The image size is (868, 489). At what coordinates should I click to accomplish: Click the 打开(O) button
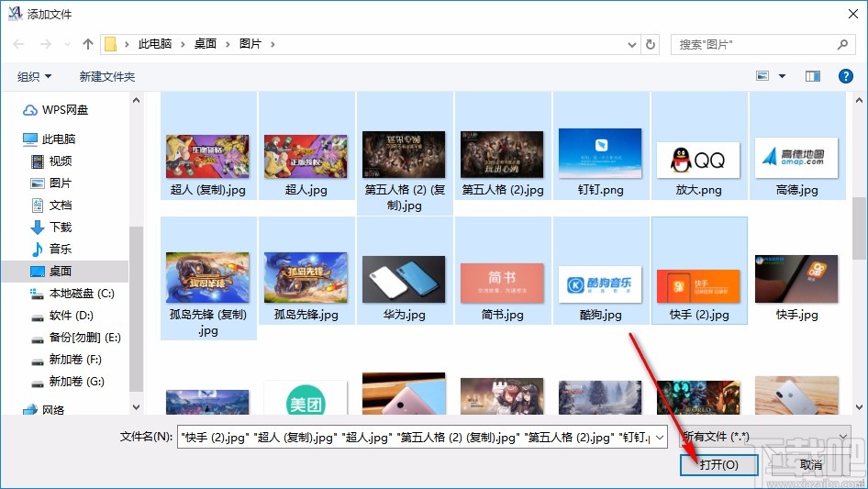point(718,464)
